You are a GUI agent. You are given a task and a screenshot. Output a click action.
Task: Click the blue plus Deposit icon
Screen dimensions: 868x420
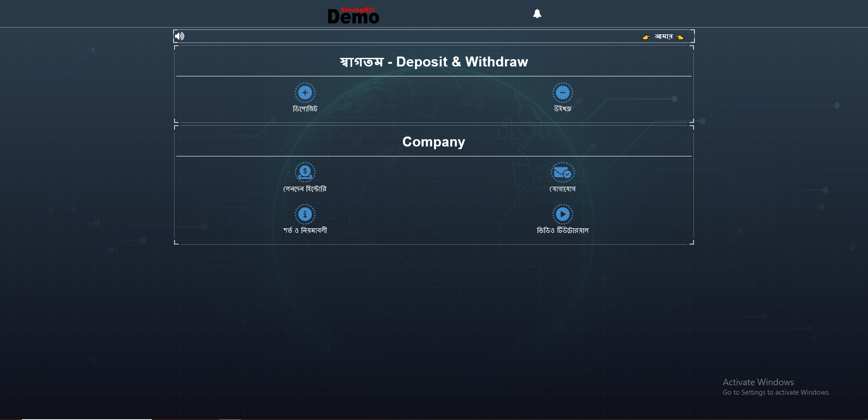[x=305, y=93]
